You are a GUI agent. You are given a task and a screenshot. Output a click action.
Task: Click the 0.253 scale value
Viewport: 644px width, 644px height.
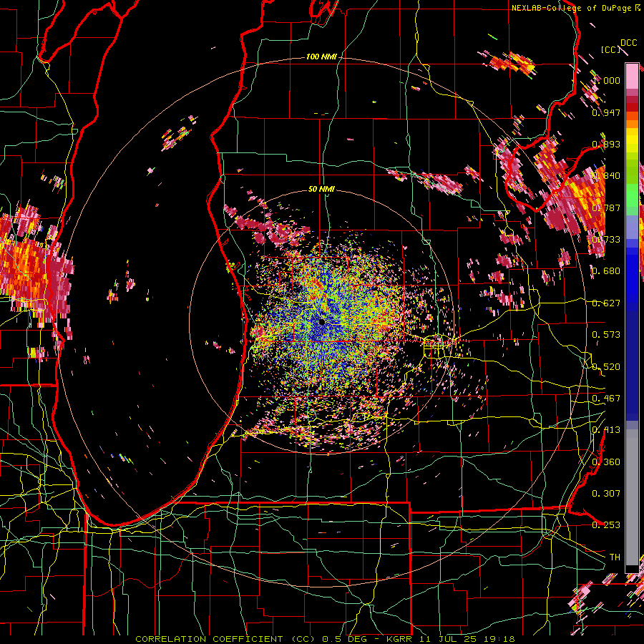point(606,525)
